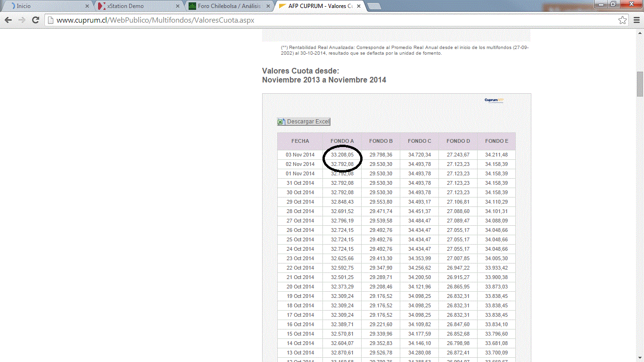Click the FONDO C column header
The width and height of the screenshot is (644, 362).
(420, 141)
